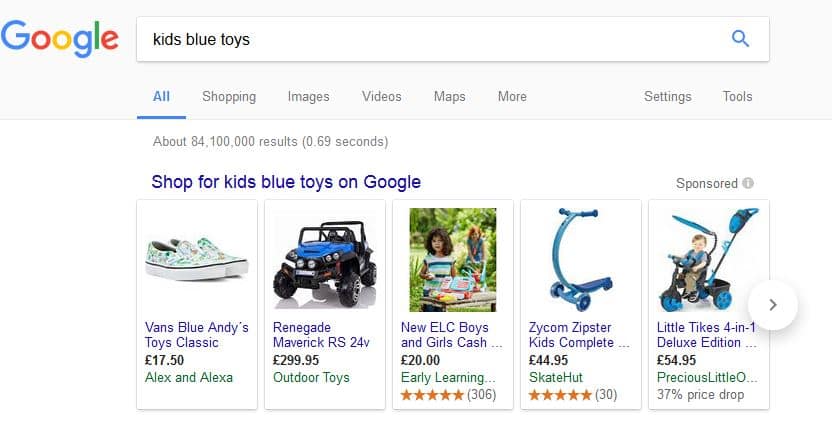Open 'Shop for kids blue toys on Google' link
Image resolution: width=832 pixels, height=432 pixels.
coord(286,182)
